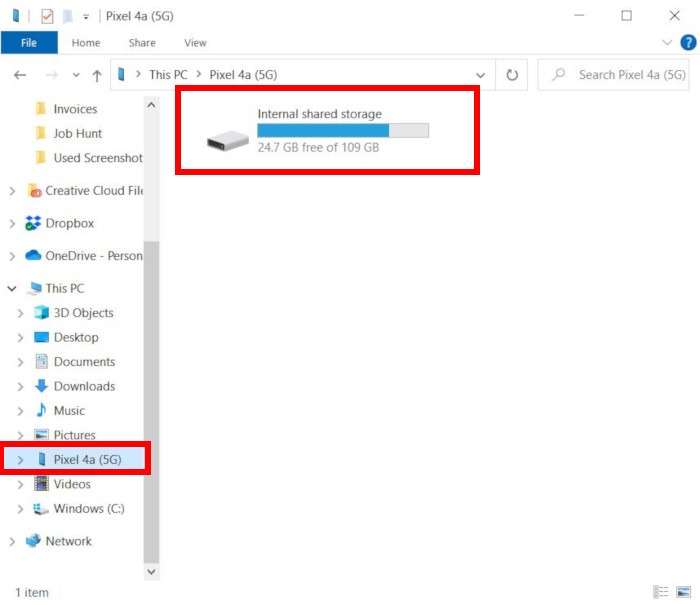Click the Properties quick access toolbar icon
Image resolution: width=700 pixels, height=605 pixels.
point(47,17)
